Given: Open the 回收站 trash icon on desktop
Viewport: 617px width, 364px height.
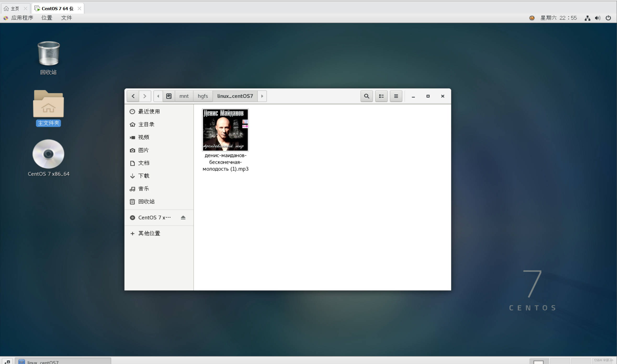Looking at the screenshot, I should pos(48,54).
